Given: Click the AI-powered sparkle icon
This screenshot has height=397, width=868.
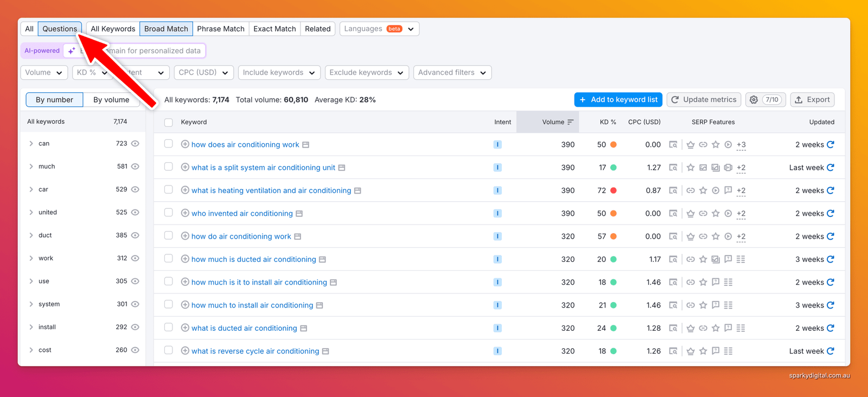Looking at the screenshot, I should click(72, 51).
